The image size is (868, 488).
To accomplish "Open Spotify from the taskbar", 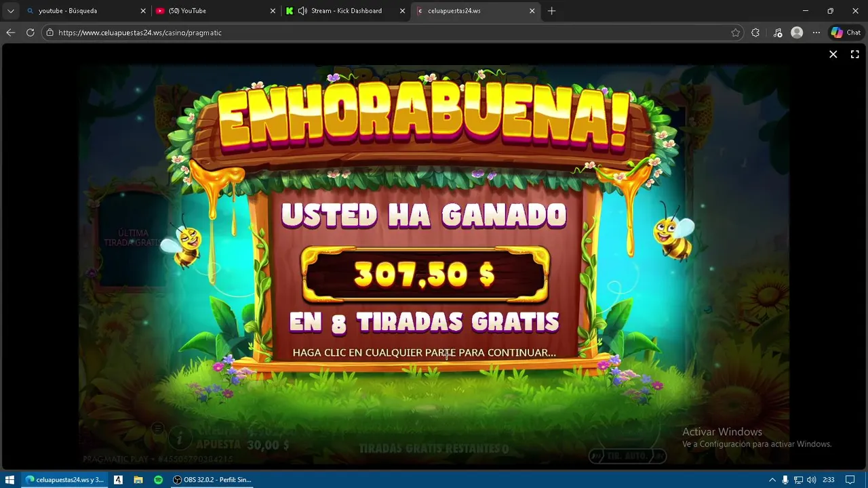I will [158, 479].
